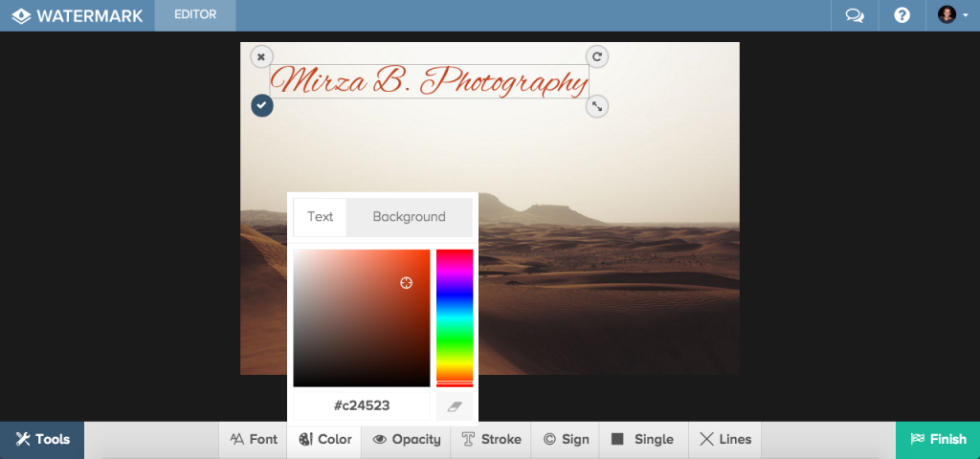Select the Single watermark layout

(x=644, y=440)
